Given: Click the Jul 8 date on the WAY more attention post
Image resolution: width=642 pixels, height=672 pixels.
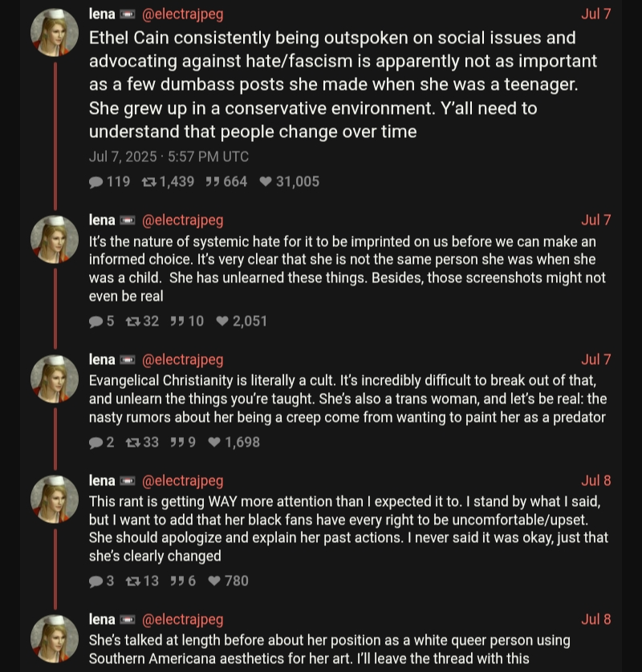Looking at the screenshot, I should click(x=595, y=480).
